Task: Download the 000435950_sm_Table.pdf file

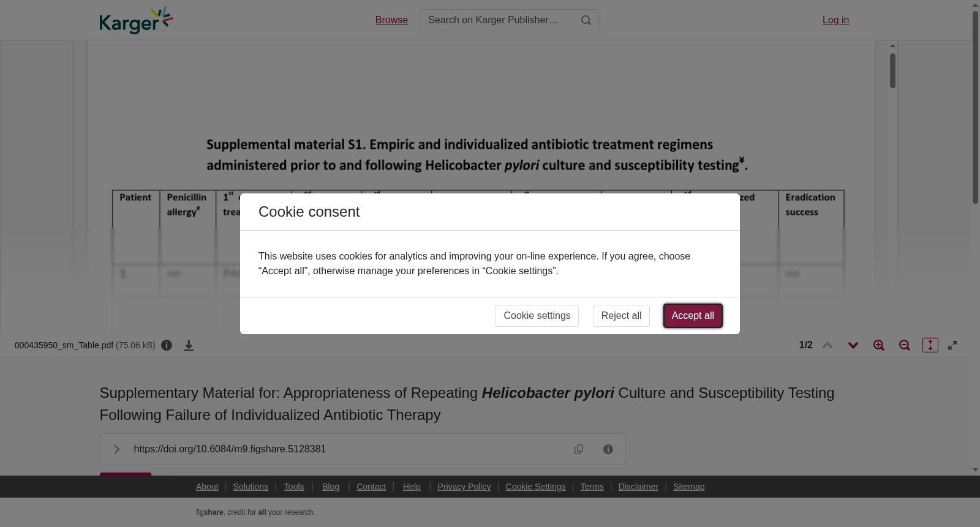Action: click(189, 345)
